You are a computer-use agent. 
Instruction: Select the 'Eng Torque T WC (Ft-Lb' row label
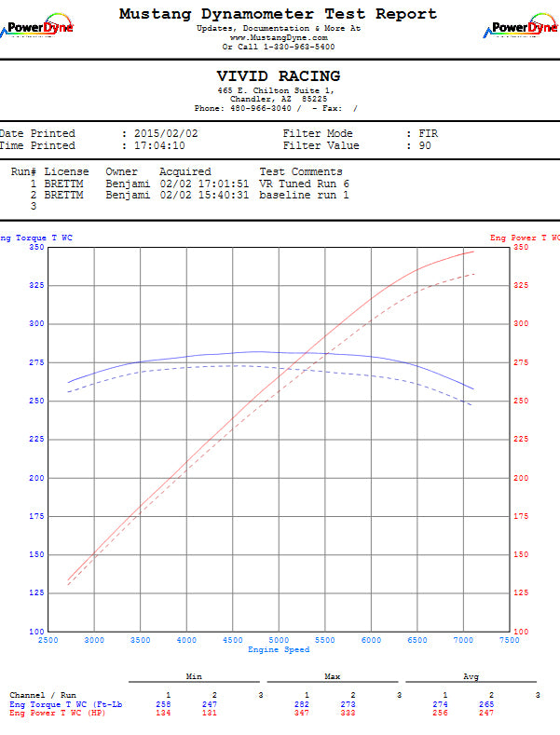[x=65, y=704]
